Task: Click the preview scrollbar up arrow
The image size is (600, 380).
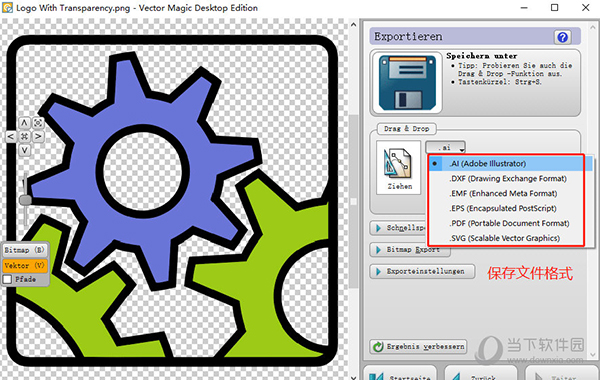Action: pos(354,25)
